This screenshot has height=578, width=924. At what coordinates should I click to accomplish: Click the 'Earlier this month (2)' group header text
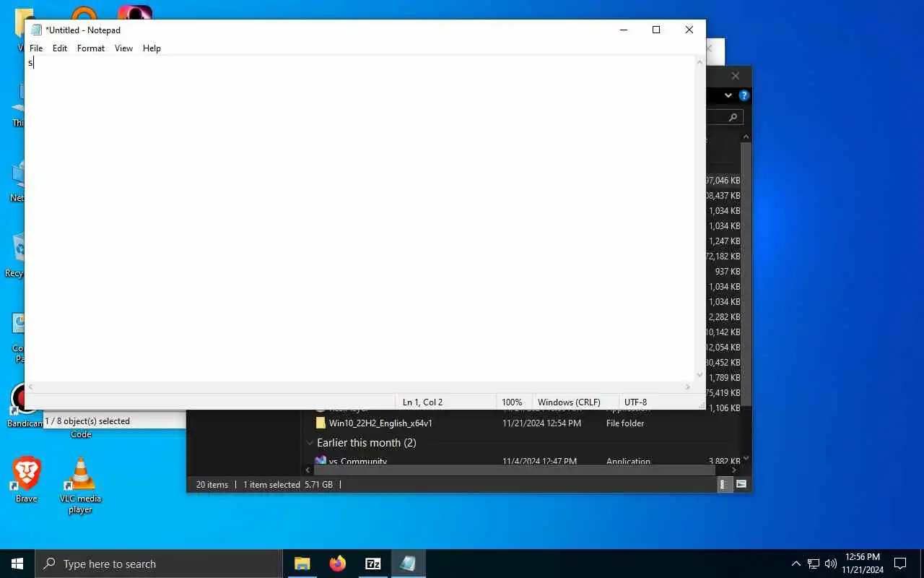click(x=367, y=443)
